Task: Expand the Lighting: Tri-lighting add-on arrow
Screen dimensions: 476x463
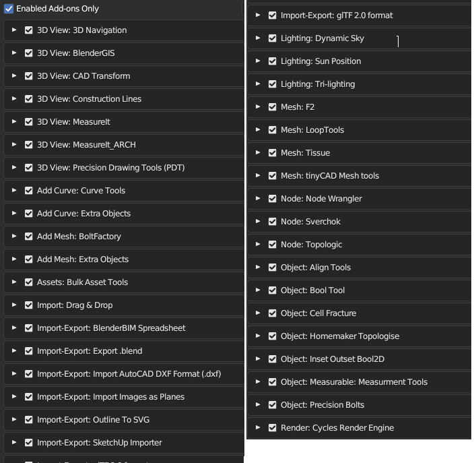Action: coord(258,84)
